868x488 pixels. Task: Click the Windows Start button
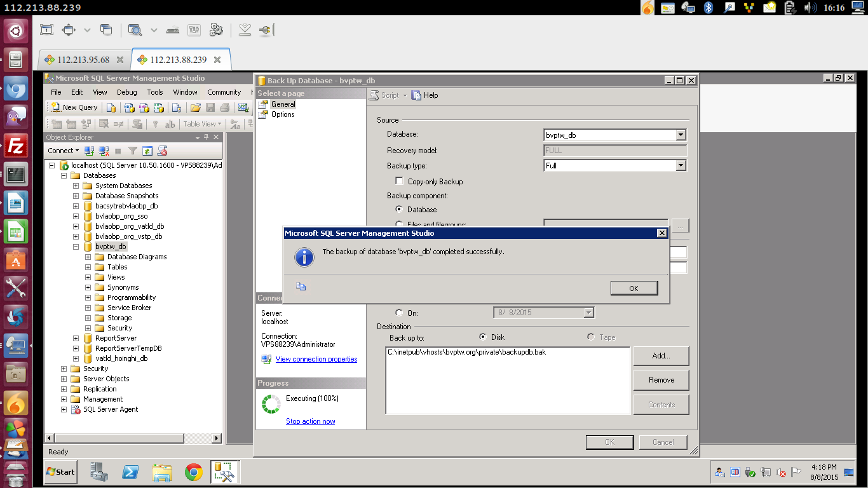tap(60, 472)
